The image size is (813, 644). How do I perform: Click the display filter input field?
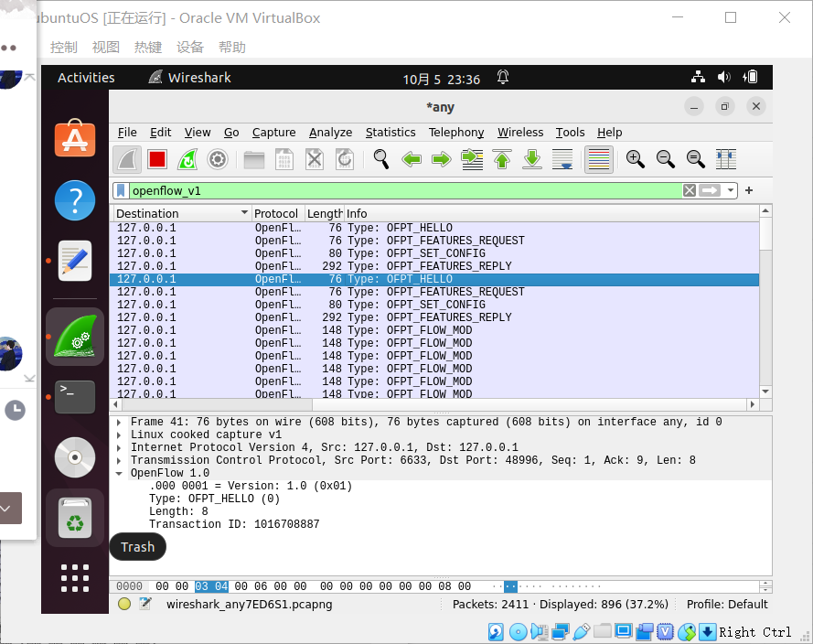point(402,190)
